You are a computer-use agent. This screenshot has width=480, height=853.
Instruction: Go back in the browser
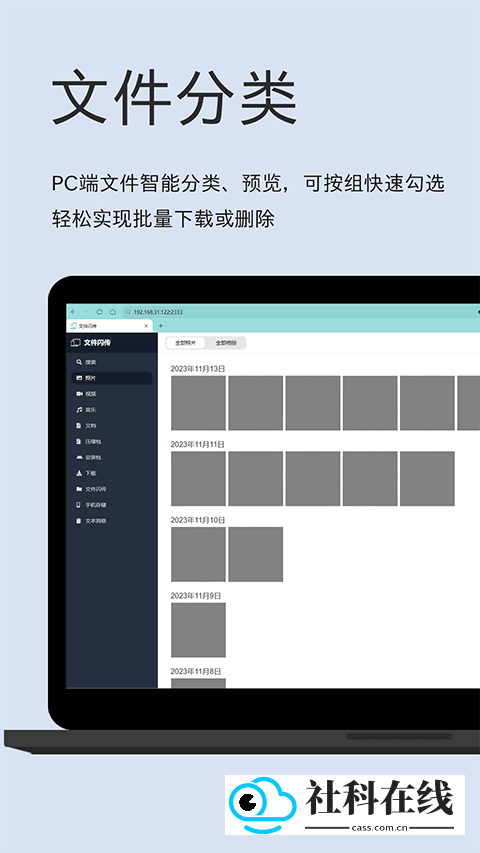[73, 312]
